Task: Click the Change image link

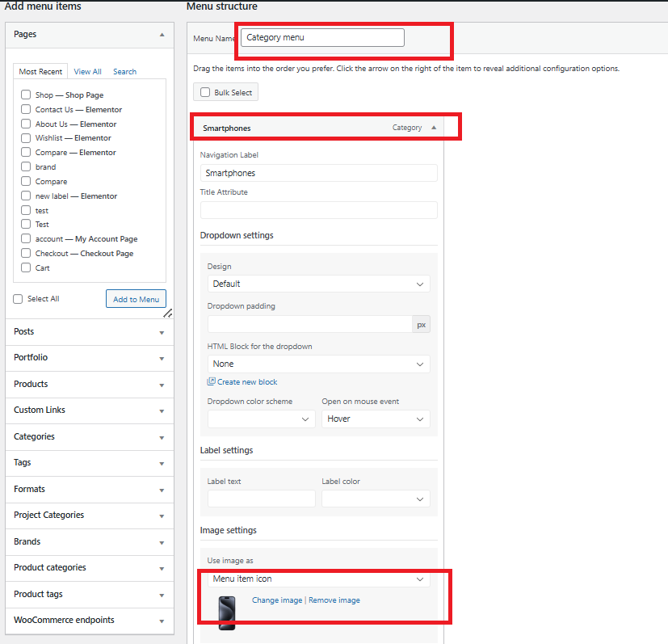Action: pyautogui.click(x=277, y=600)
